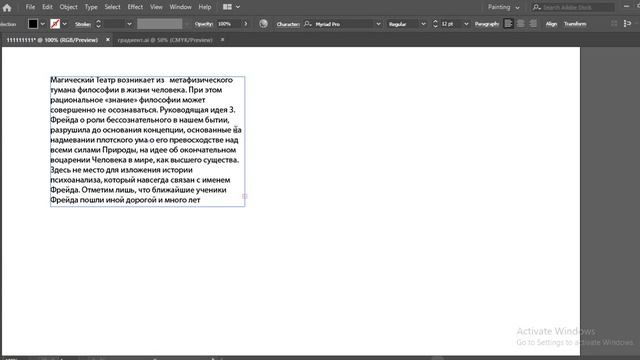This screenshot has width=640, height=360.
Task: Expand the Stroke swatch dropdown arrow
Action: click(x=64, y=24)
